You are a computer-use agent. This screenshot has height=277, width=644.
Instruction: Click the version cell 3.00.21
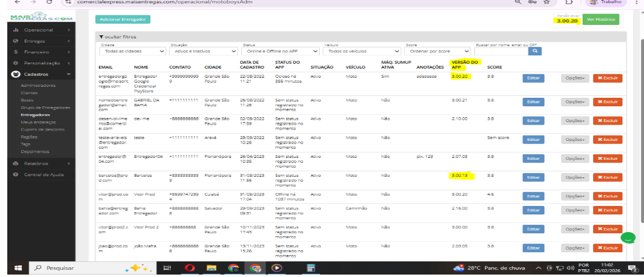tap(459, 100)
